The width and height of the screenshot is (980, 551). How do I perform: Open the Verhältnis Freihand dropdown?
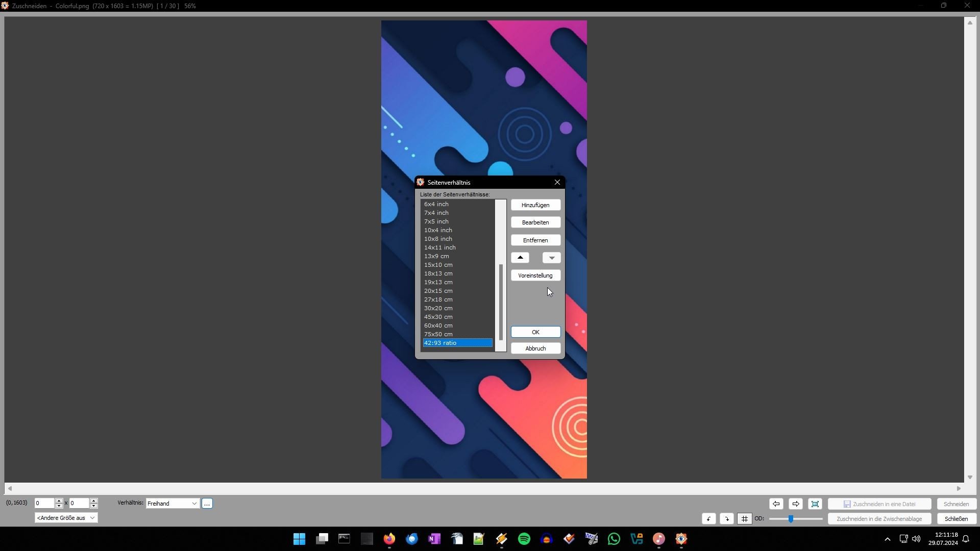173,504
